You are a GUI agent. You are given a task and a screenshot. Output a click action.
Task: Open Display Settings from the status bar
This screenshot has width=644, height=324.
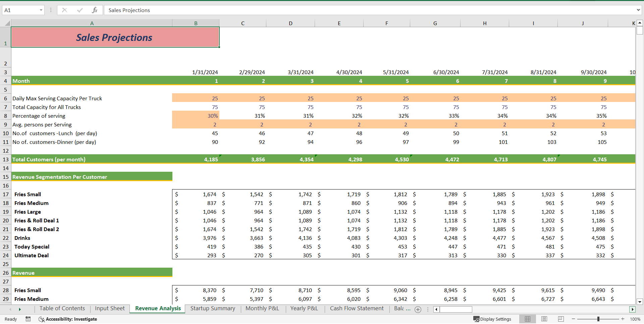(x=492, y=319)
